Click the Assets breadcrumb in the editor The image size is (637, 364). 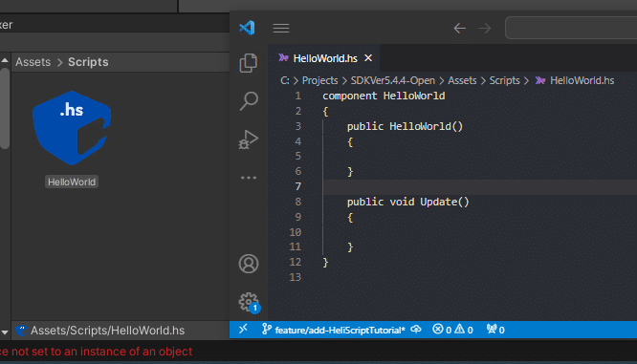click(462, 80)
